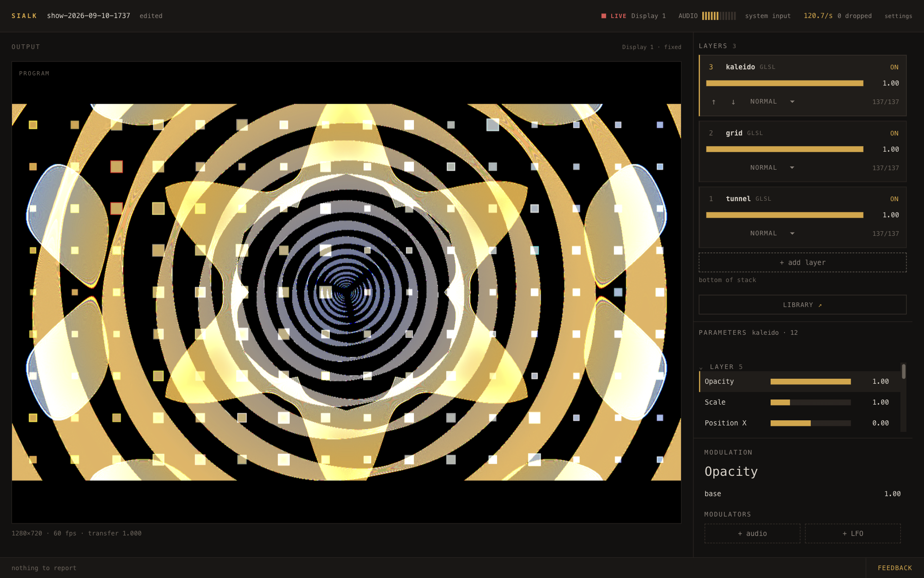
Task: Add an audio modulator
Action: click(x=752, y=533)
